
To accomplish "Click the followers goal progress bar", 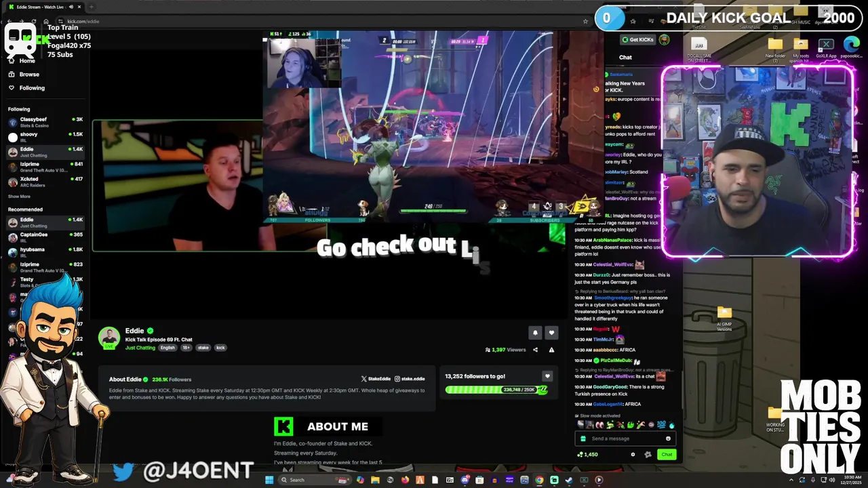I will [496, 390].
